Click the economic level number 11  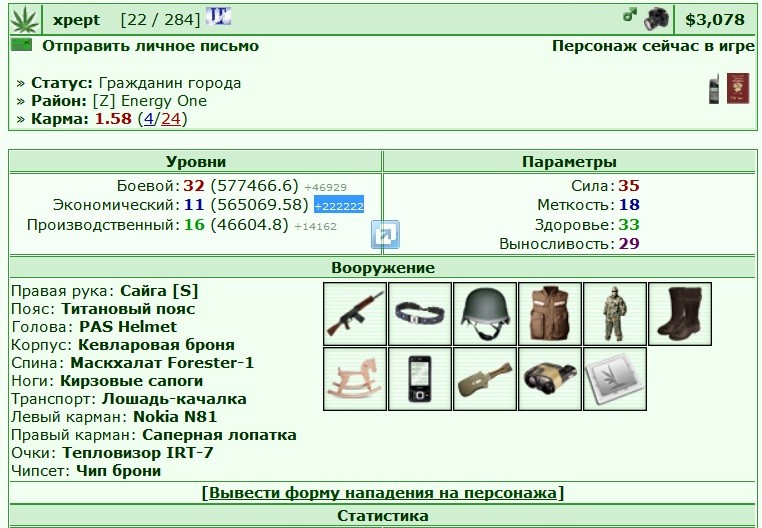(x=194, y=205)
